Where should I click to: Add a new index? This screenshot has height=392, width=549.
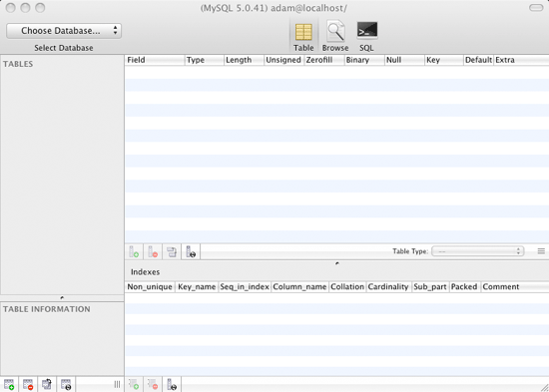(134, 385)
